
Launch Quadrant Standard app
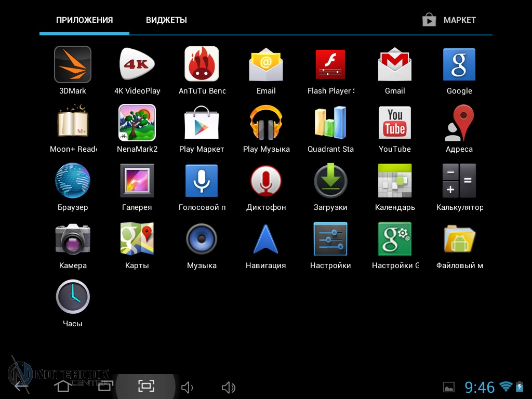pos(330,123)
